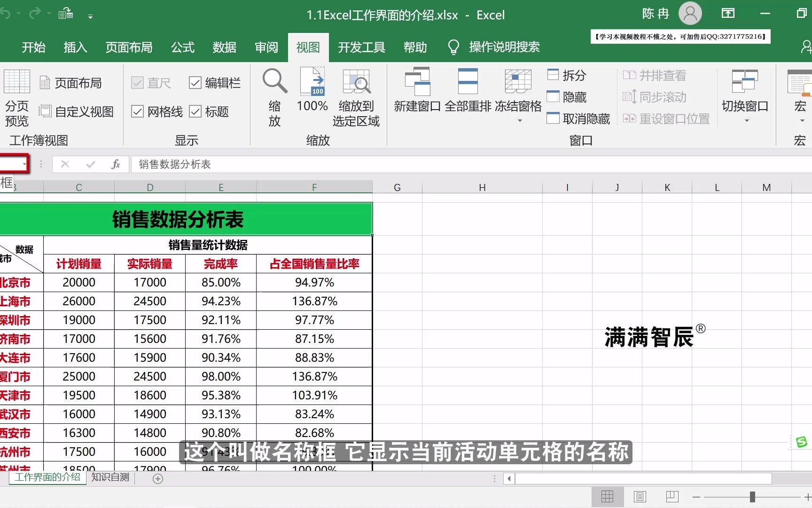Toggle the Headings (标题) checkbox
The image size is (812, 508).
(x=195, y=112)
